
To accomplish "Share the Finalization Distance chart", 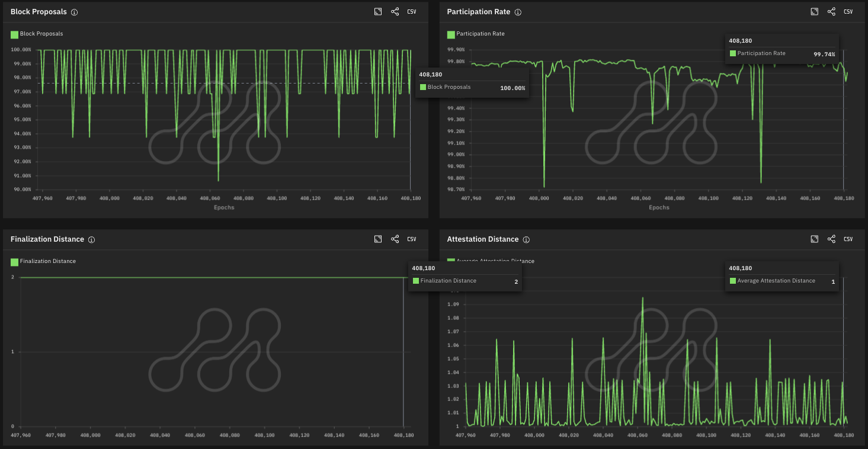I will (395, 239).
